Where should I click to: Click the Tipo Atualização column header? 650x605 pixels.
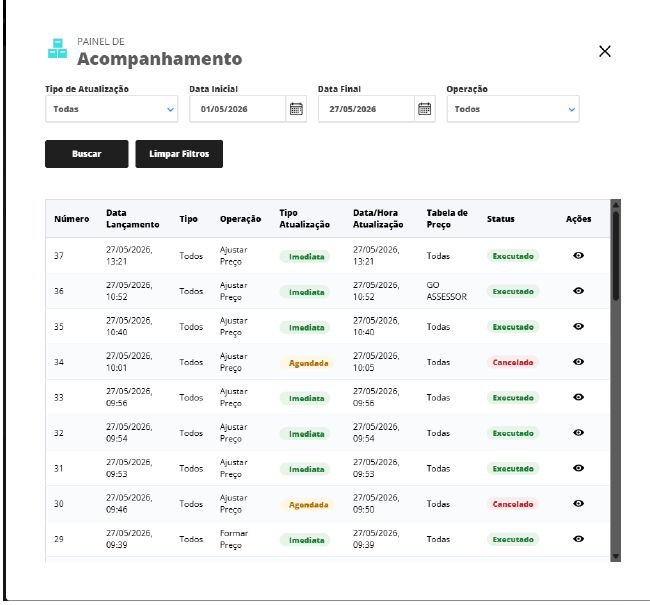click(304, 219)
